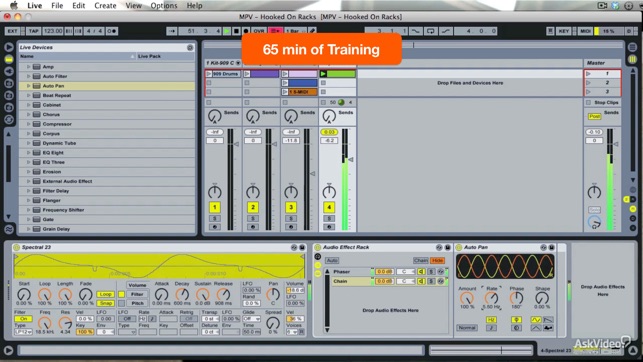
Task: Open the Live menu
Action: [34, 6]
